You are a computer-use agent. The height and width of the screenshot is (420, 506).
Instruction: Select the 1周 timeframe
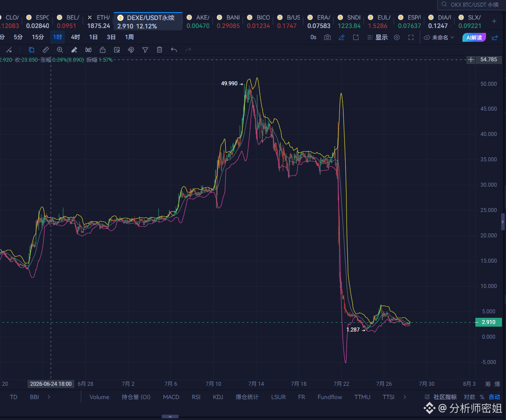[x=129, y=37]
